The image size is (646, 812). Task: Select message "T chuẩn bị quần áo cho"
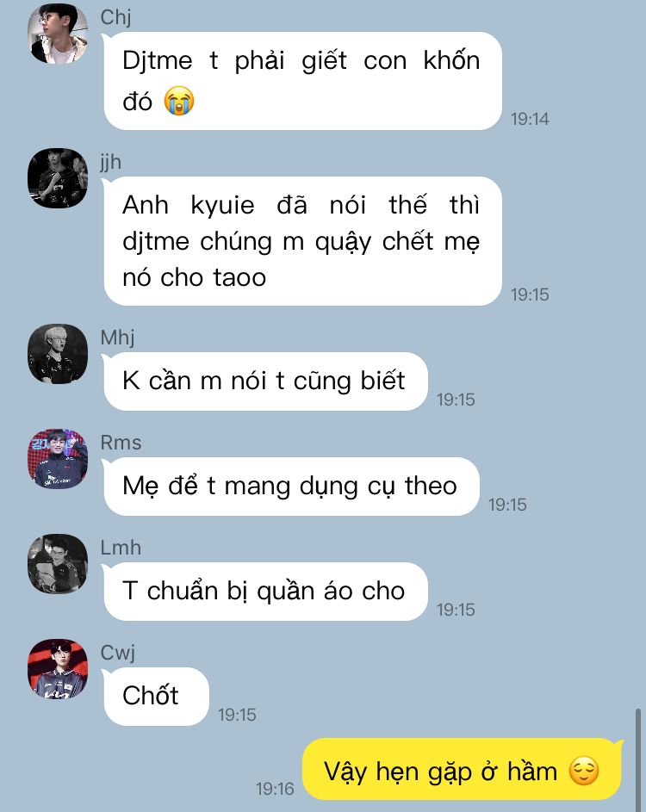(265, 592)
